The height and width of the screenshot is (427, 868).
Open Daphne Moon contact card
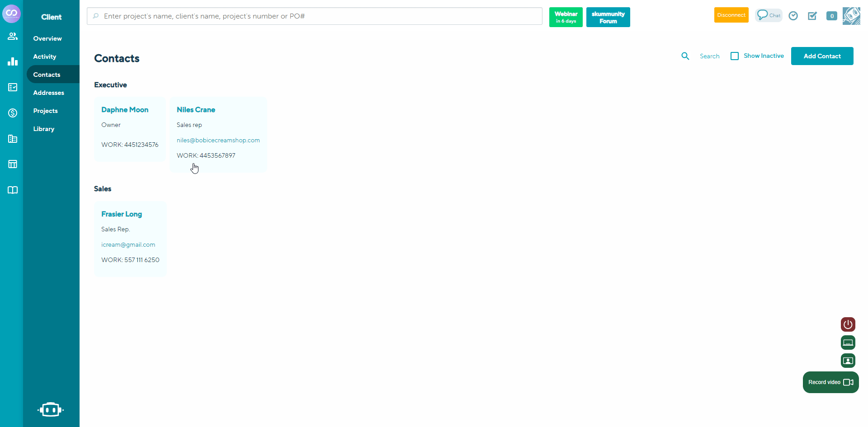click(x=125, y=110)
